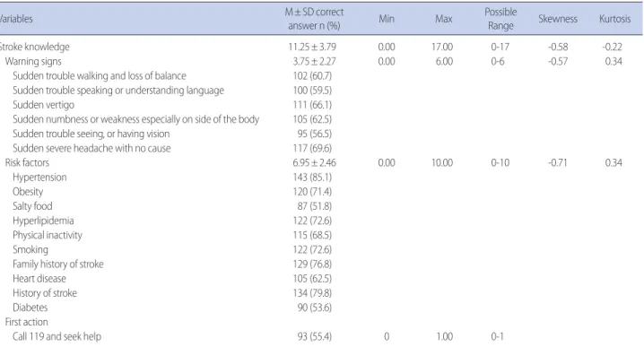Select 'Family history of stroke' row label
The width and height of the screenshot is (644, 347).
pyautogui.click(x=58, y=264)
